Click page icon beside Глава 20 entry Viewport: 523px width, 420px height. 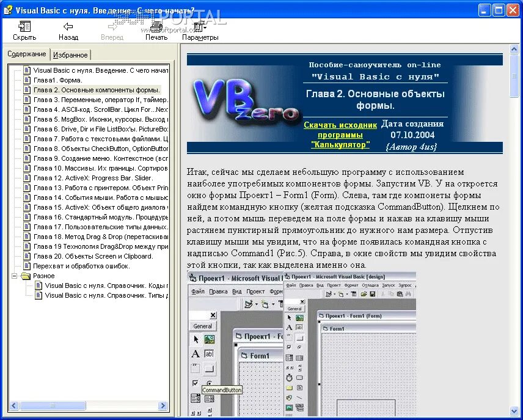pos(27,256)
